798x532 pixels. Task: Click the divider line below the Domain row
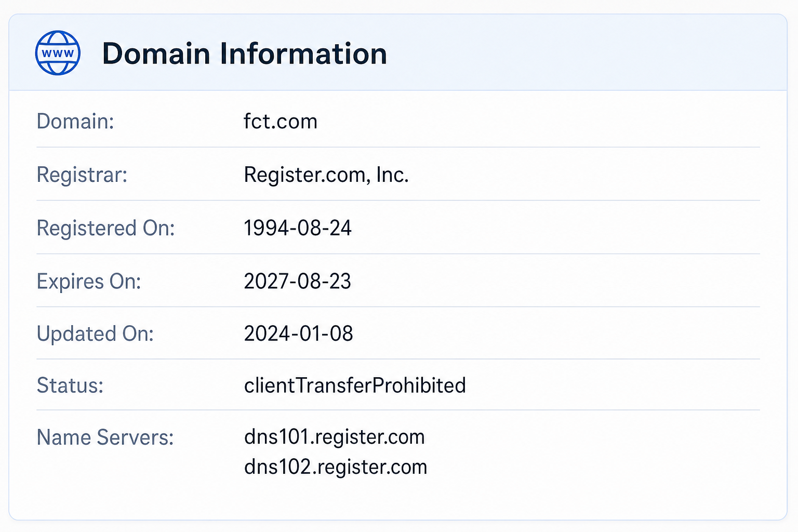click(x=398, y=147)
